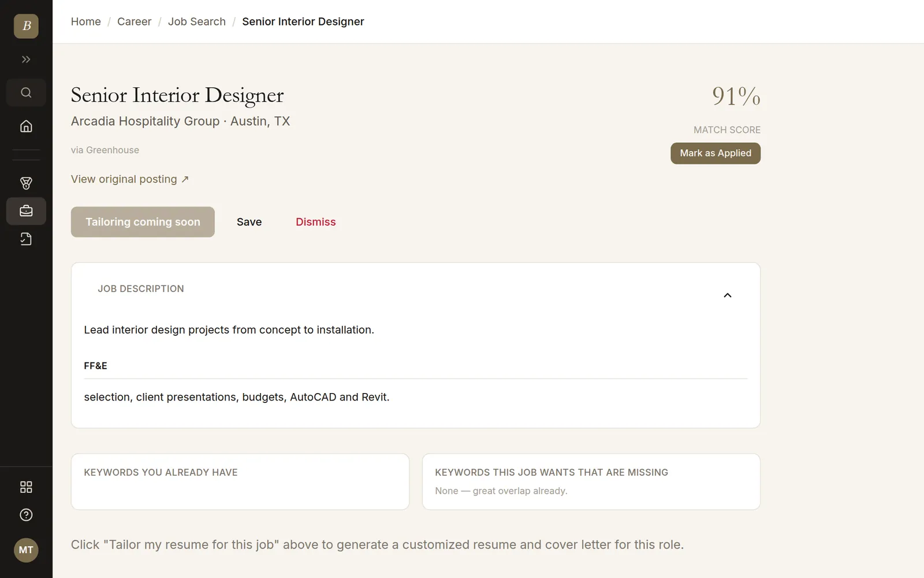Image resolution: width=924 pixels, height=578 pixels.
Task: Click KEYWORDS YOU ALREADY HAVE heading
Action: point(161,472)
